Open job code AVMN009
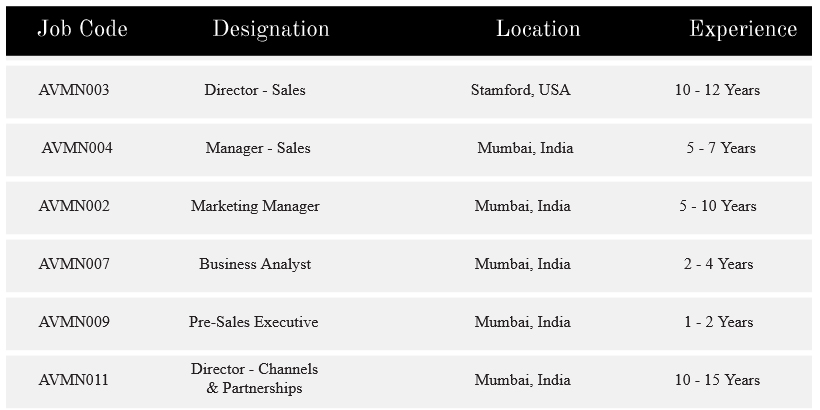820x410 pixels. pyautogui.click(x=74, y=322)
